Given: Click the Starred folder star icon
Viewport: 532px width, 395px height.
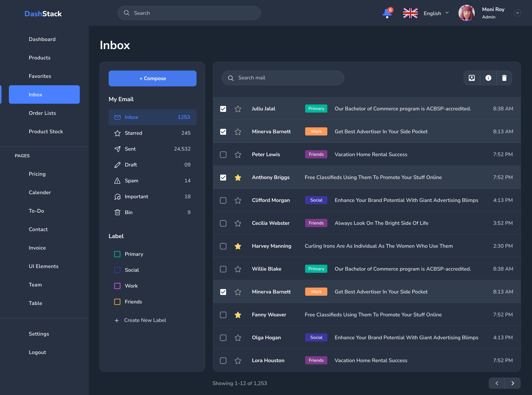Looking at the screenshot, I should [x=117, y=133].
